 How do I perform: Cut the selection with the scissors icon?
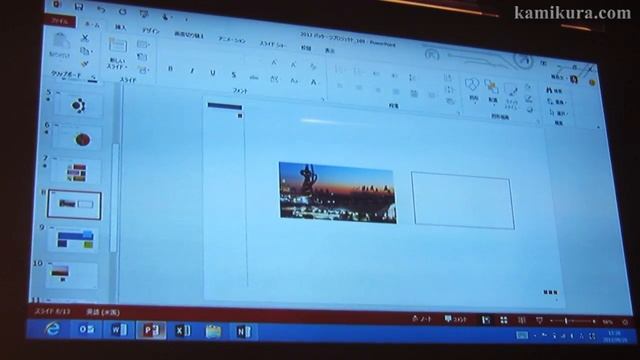click(x=85, y=38)
